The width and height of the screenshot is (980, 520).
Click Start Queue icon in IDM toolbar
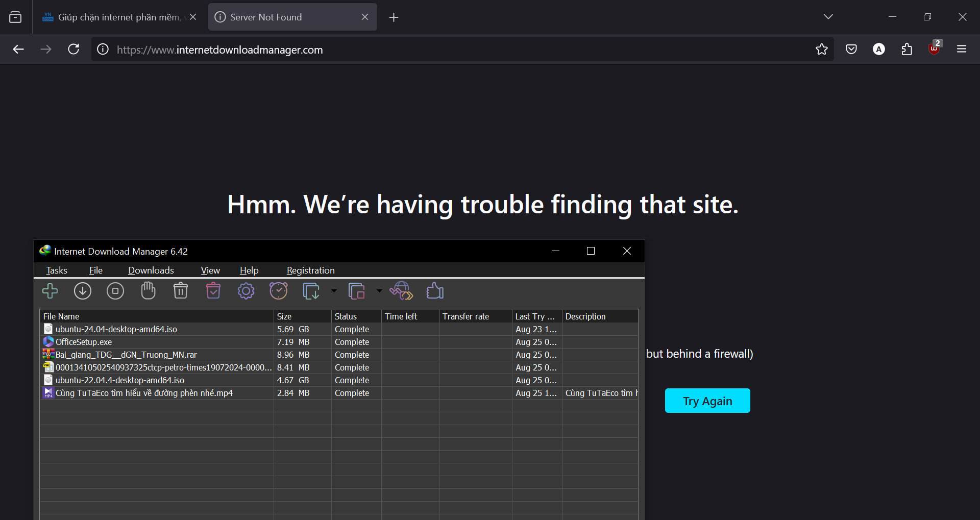coord(311,291)
